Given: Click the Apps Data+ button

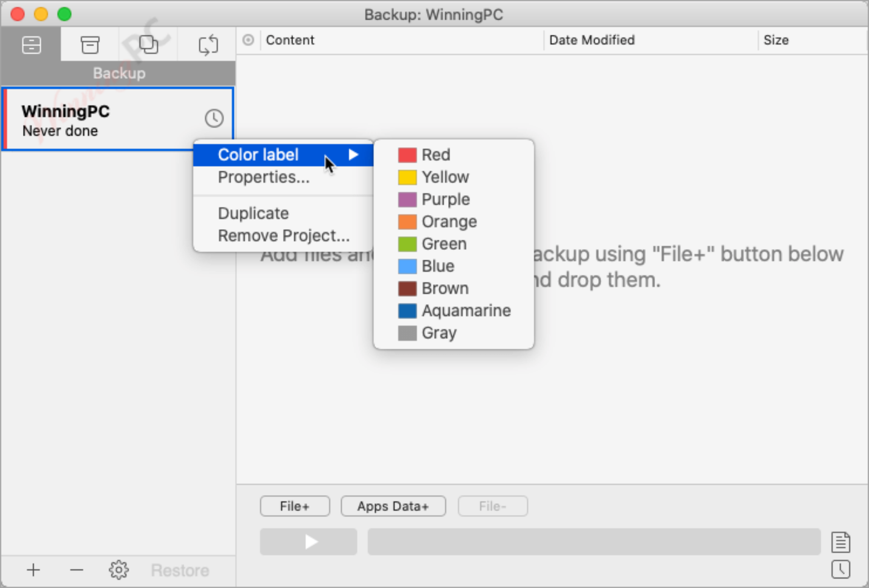Looking at the screenshot, I should (x=393, y=506).
